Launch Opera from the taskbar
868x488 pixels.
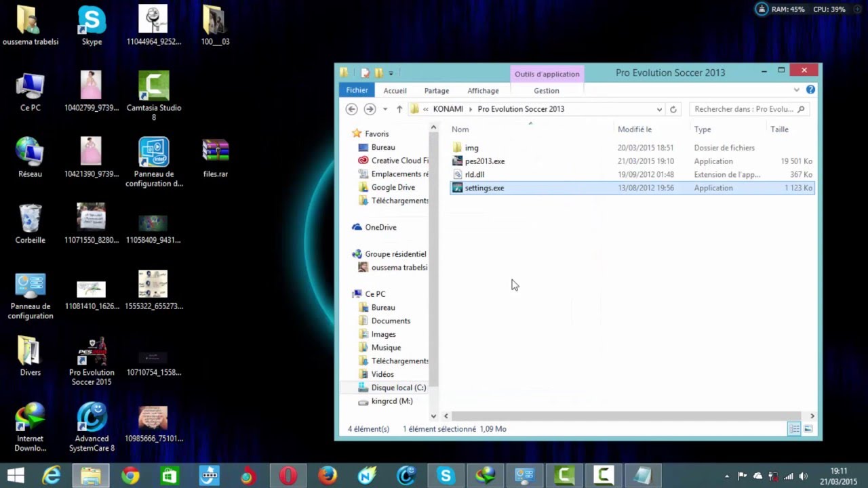[288, 476]
